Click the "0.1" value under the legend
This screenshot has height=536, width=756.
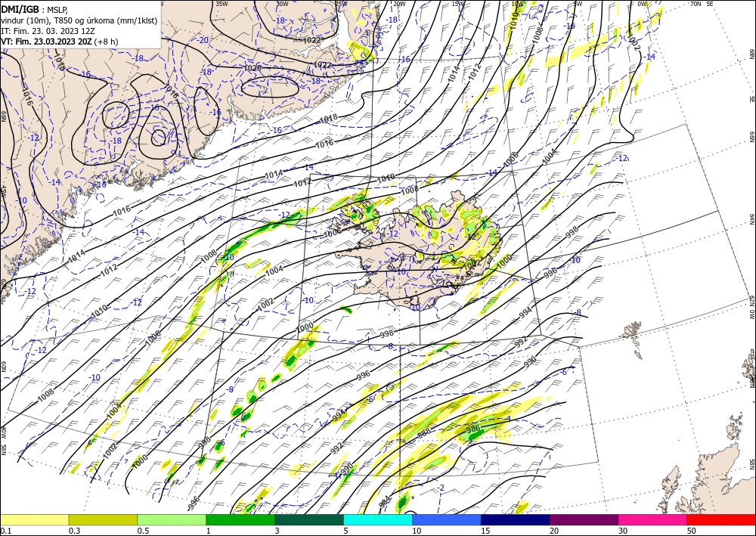(5, 531)
